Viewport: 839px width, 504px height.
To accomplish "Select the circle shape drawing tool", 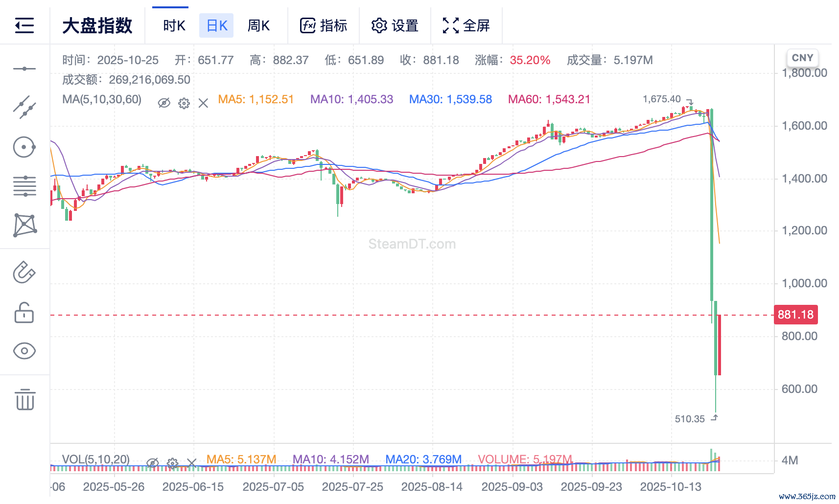I will 24,147.
